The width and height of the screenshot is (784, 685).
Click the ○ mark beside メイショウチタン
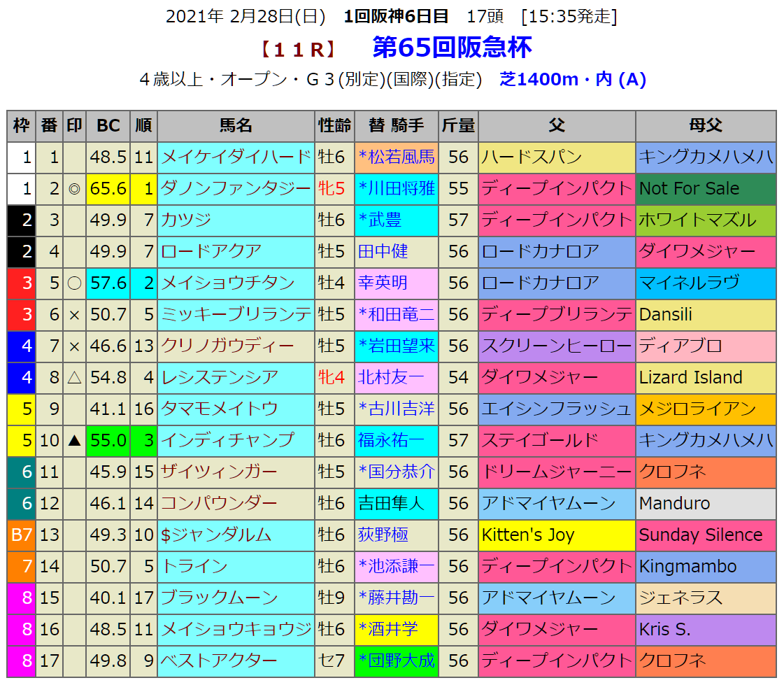[74, 283]
